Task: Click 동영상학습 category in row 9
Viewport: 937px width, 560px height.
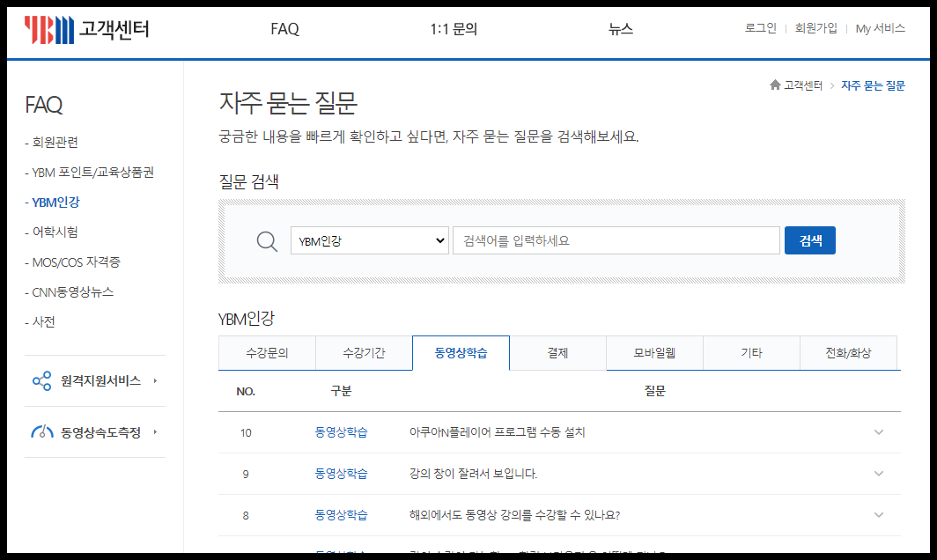Action: point(341,474)
